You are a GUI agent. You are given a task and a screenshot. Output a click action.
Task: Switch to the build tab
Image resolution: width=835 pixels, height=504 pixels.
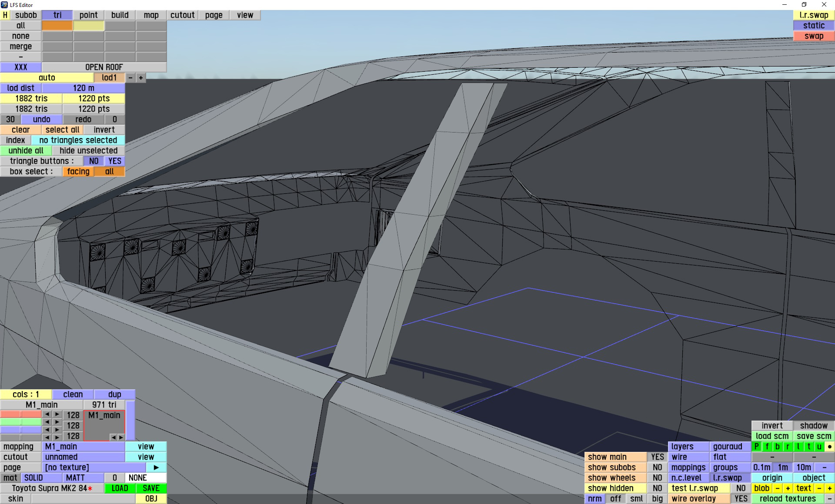[x=120, y=15]
